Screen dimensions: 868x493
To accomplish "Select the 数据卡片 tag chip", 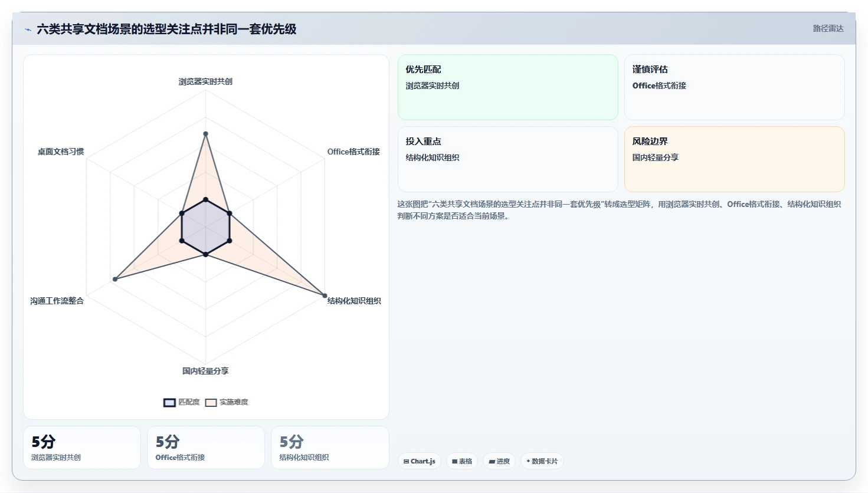I will click(x=542, y=461).
